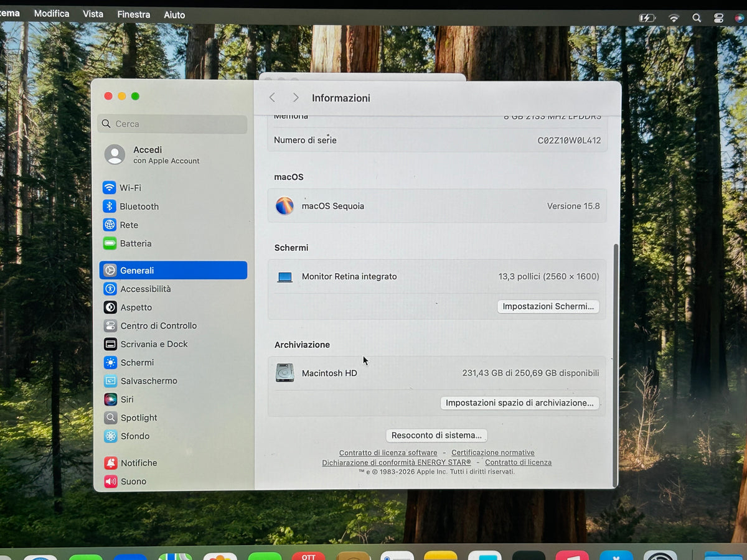Click the Siri icon in the menu bar

(739, 19)
